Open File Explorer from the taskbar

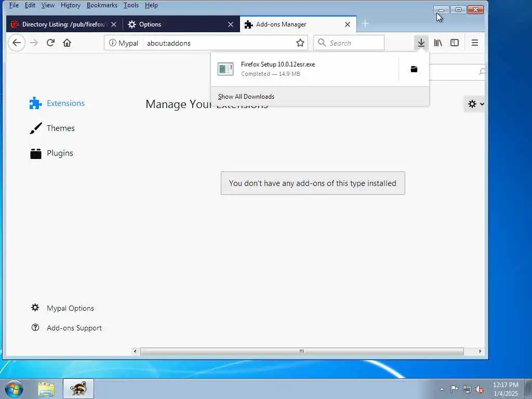coord(46,389)
